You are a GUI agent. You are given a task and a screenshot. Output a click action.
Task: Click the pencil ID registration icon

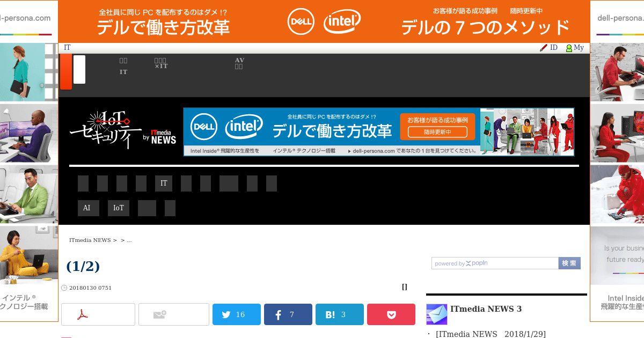(544, 48)
